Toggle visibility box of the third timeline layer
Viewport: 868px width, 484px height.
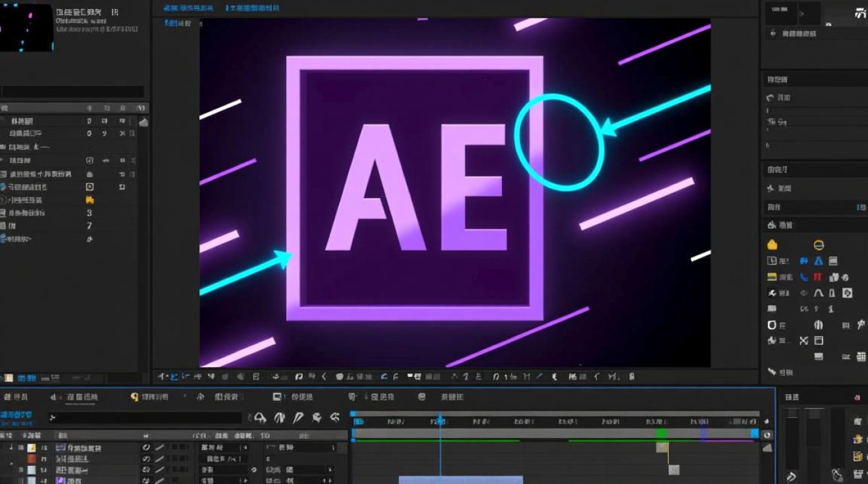21,470
